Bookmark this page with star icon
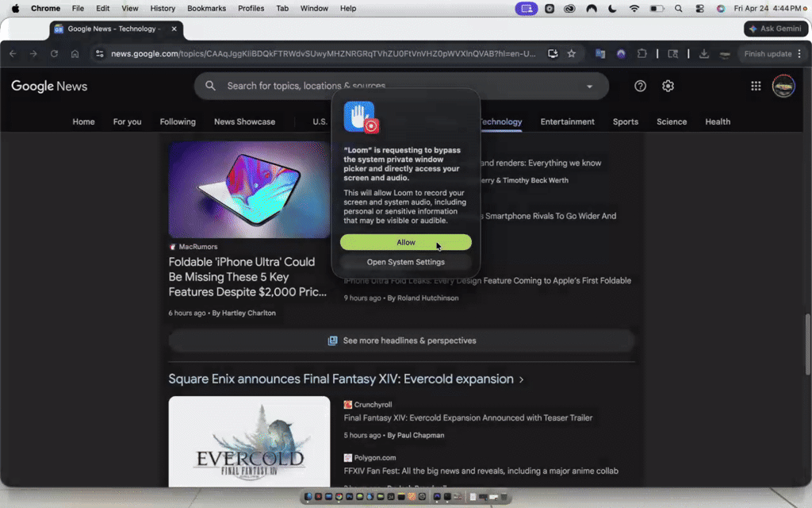This screenshot has height=508, width=812. pos(571,54)
